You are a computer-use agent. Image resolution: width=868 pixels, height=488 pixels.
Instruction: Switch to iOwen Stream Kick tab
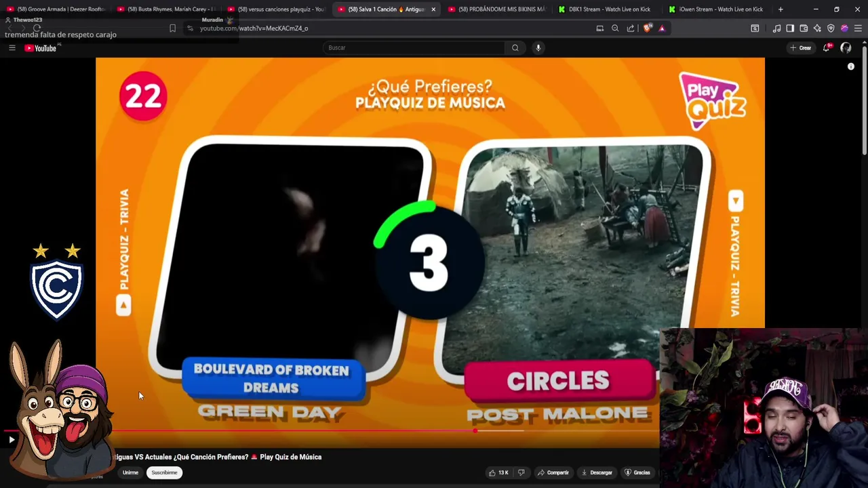tap(717, 9)
